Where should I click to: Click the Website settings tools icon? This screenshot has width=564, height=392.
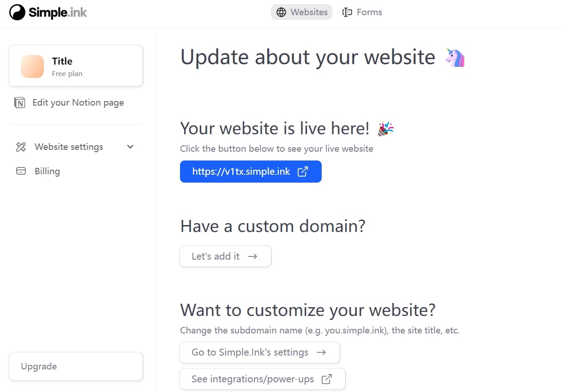point(21,147)
